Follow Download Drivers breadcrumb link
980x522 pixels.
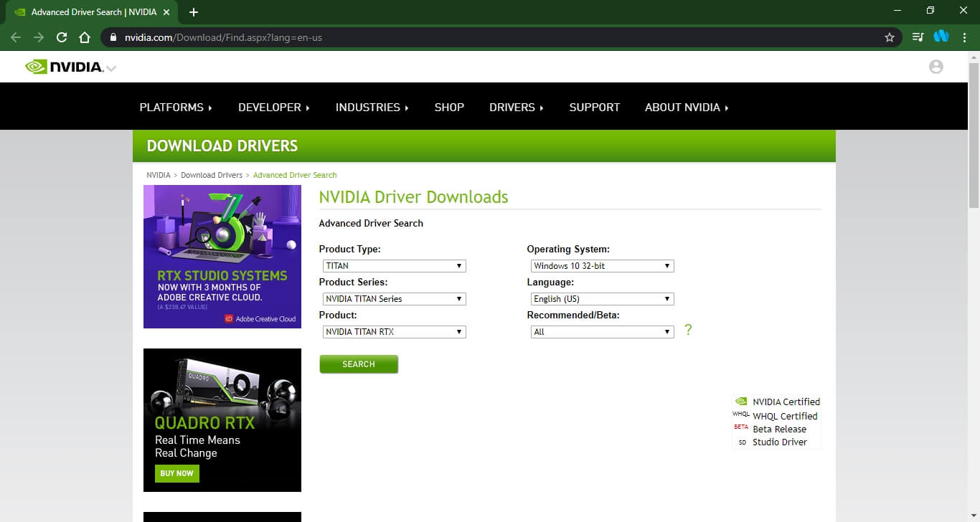[x=212, y=175]
